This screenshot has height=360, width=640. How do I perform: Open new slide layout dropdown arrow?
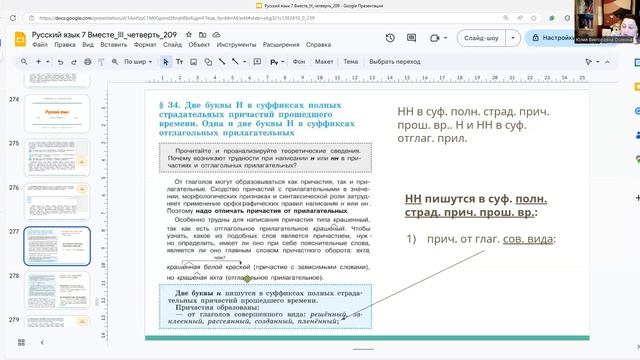tap(48, 62)
